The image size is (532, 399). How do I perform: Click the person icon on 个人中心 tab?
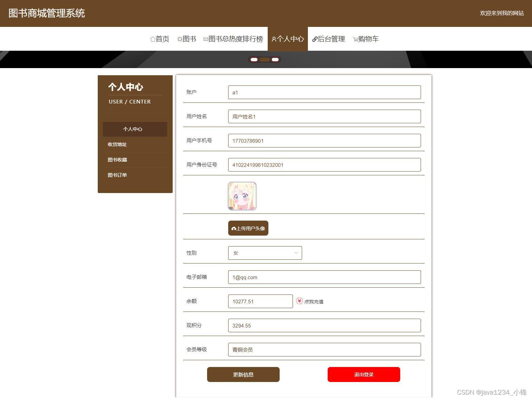273,39
